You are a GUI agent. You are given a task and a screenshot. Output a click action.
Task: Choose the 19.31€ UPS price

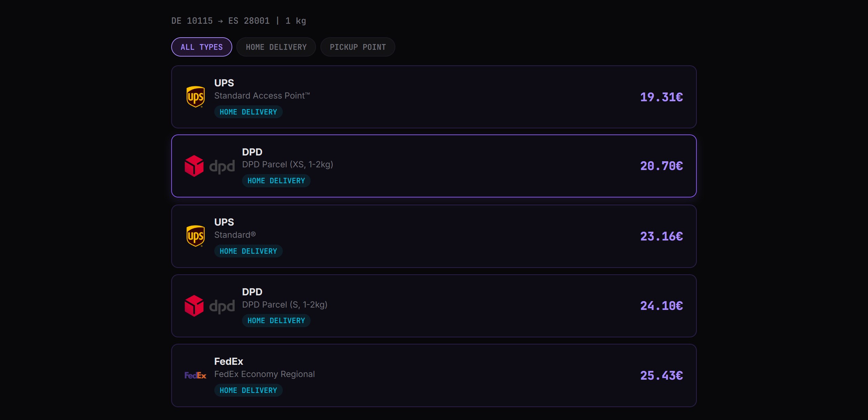click(661, 97)
